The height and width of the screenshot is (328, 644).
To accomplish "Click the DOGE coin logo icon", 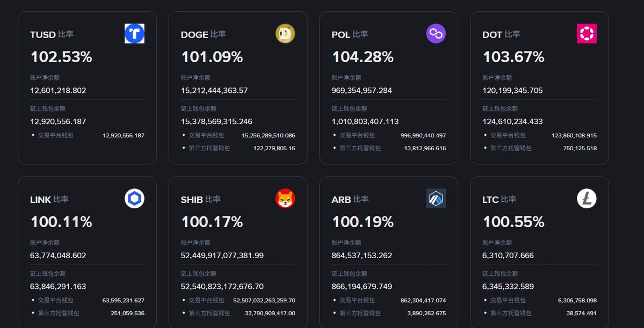I will click(285, 34).
